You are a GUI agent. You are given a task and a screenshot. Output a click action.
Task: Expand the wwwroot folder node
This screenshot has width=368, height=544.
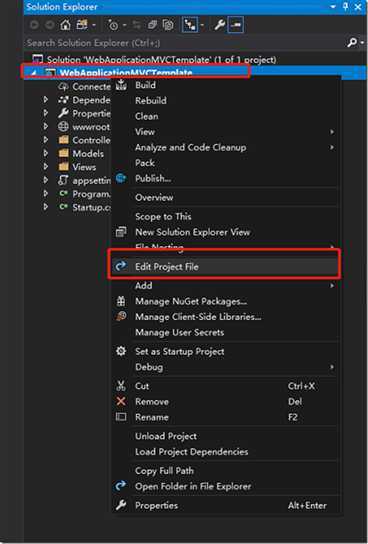point(45,127)
